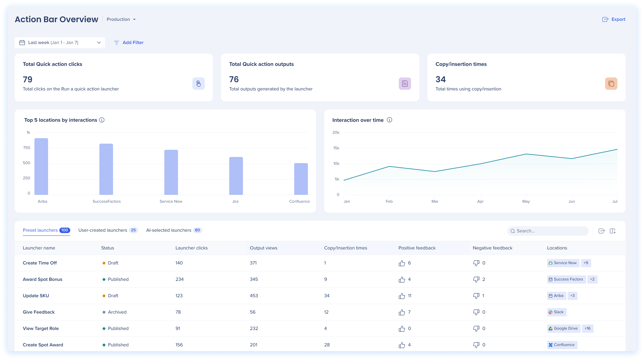The height and width of the screenshot is (360, 644).
Task: Click the info icon beside Top 5 locations
Action: pos(102,120)
